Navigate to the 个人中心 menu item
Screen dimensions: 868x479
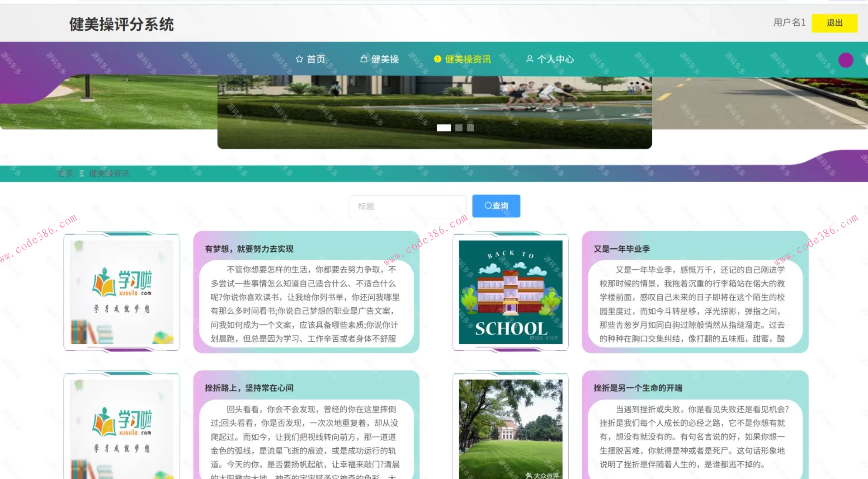pyautogui.click(x=556, y=59)
